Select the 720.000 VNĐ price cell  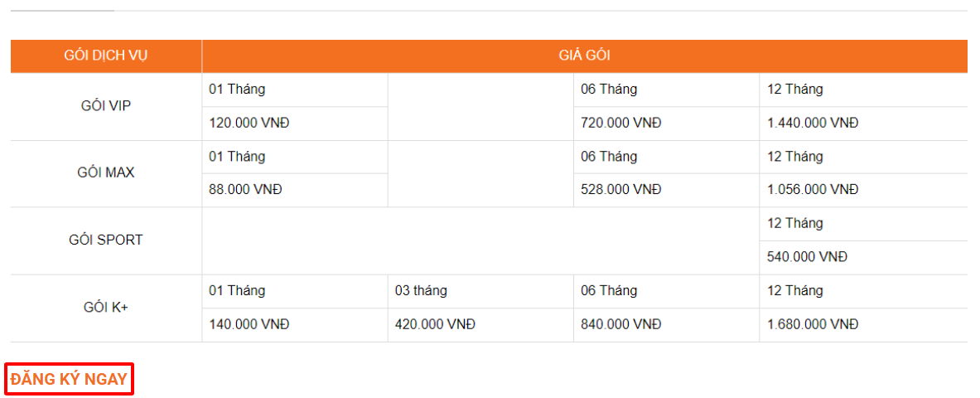coord(621,123)
